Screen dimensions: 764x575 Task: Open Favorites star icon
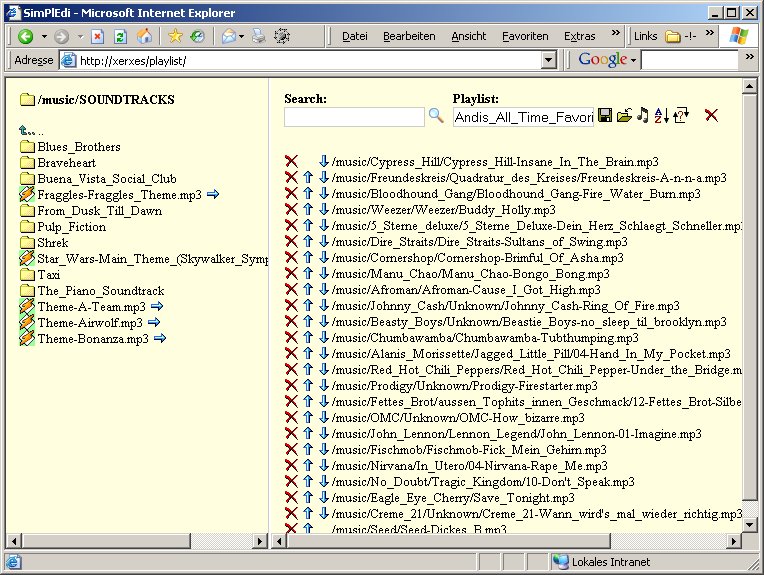coord(175,36)
